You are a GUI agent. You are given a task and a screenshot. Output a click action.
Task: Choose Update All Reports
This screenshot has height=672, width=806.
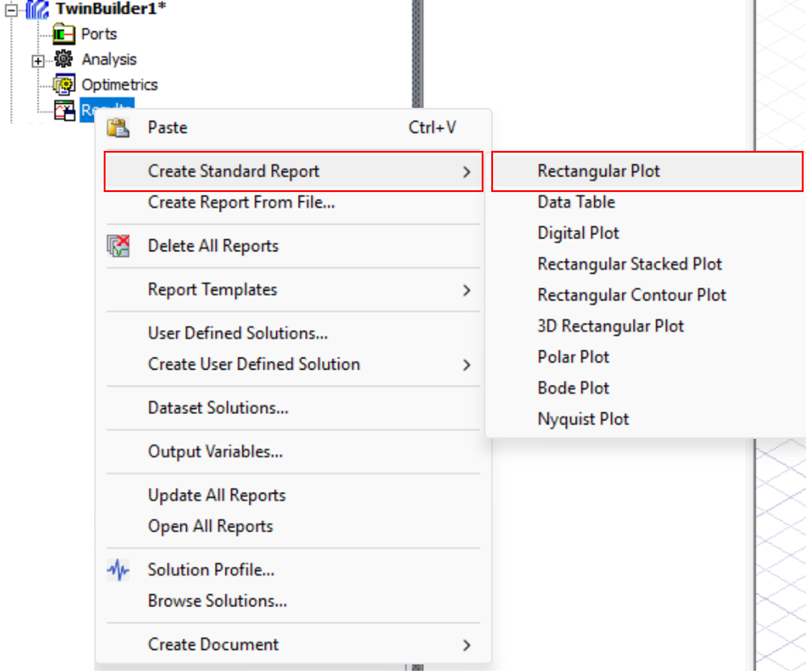(293, 495)
